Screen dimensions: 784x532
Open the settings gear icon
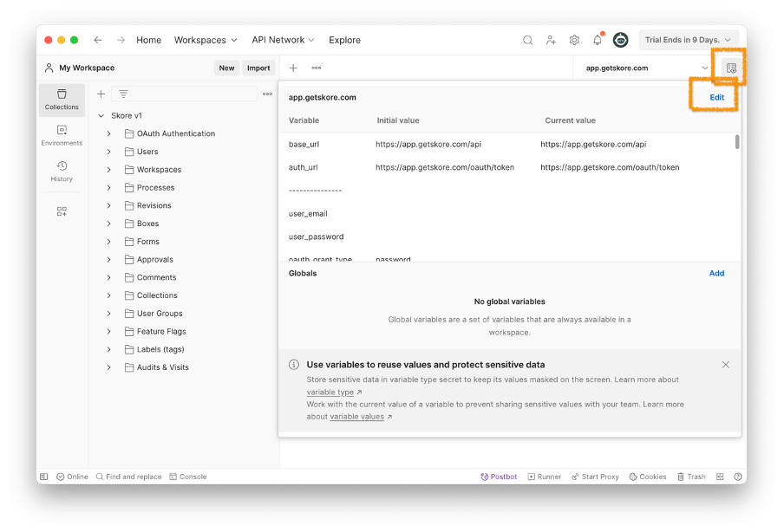pyautogui.click(x=574, y=40)
